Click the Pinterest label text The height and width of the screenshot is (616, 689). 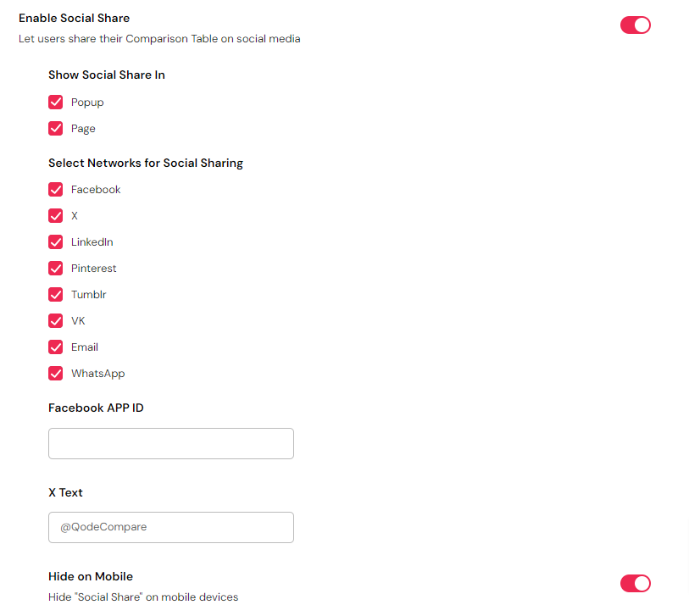click(x=93, y=269)
